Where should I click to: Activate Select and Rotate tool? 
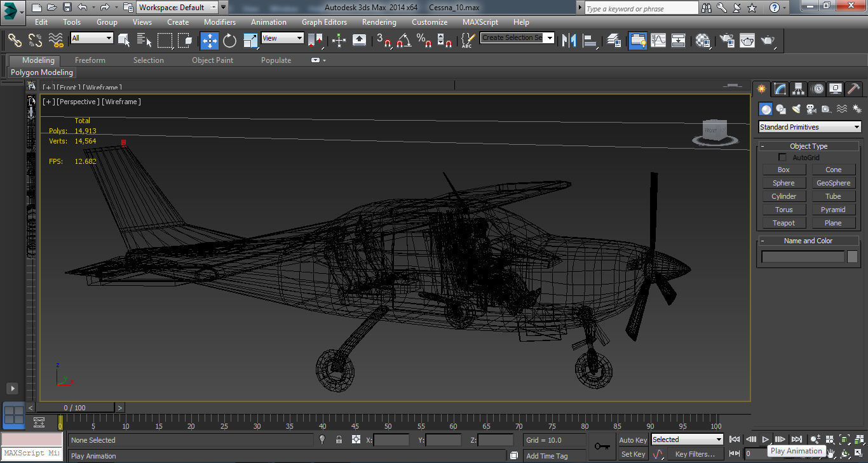(x=229, y=41)
